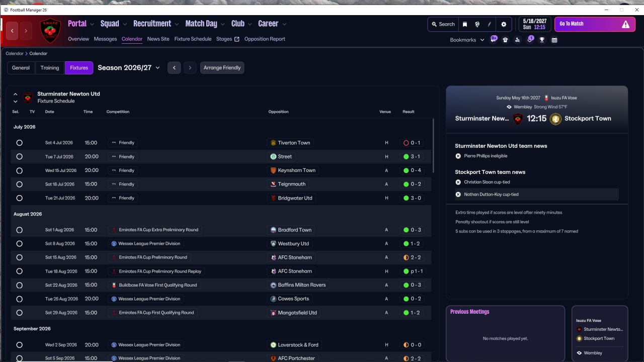Click the fixture list vertical scrollbar
This screenshot has width=644, height=362.
click(x=433, y=146)
